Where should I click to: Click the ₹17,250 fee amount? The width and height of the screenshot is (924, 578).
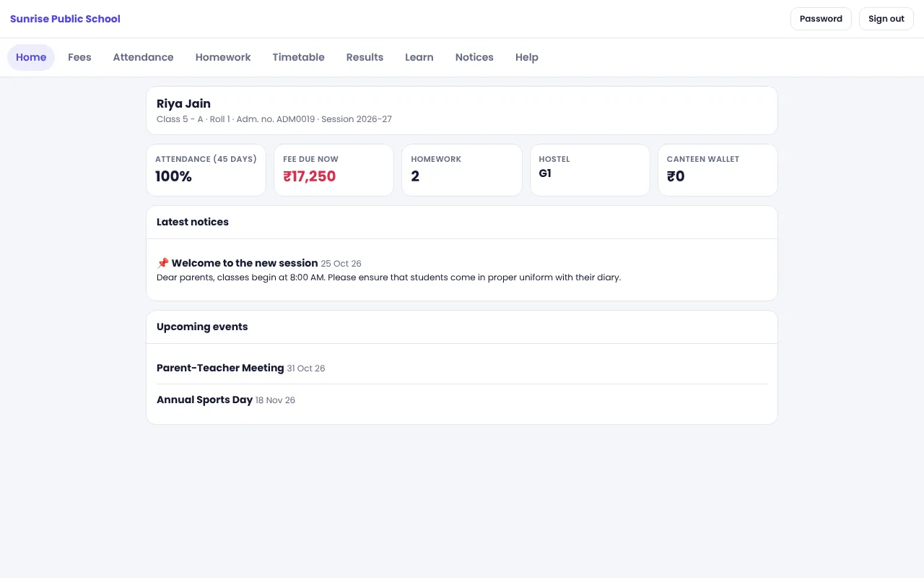tap(309, 176)
